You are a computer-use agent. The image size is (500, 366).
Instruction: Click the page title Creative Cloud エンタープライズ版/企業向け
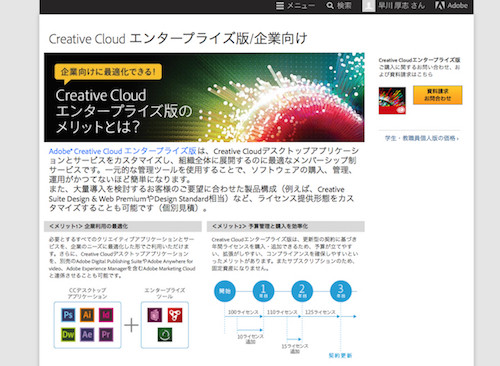178,39
